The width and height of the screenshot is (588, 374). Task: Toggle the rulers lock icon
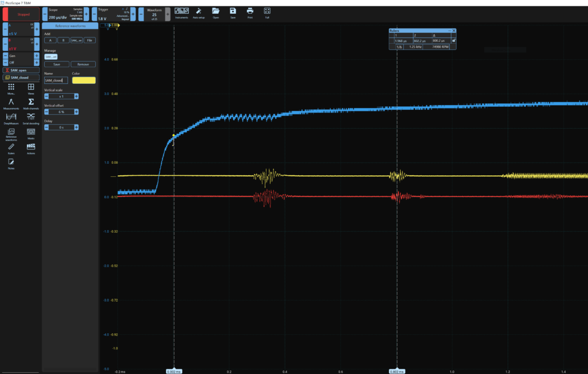453,41
